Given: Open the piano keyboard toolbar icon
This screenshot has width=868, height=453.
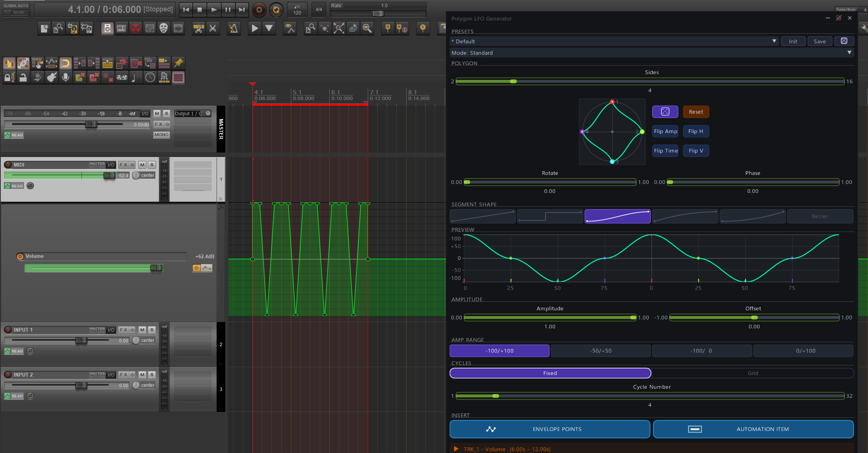Looking at the screenshot, I should coord(121,28).
